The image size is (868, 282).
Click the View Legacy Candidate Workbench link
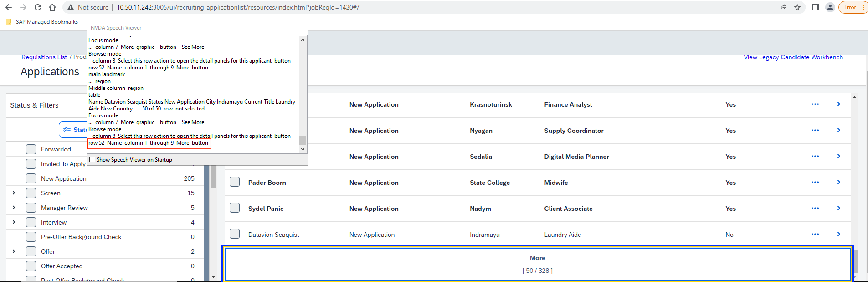(x=793, y=57)
